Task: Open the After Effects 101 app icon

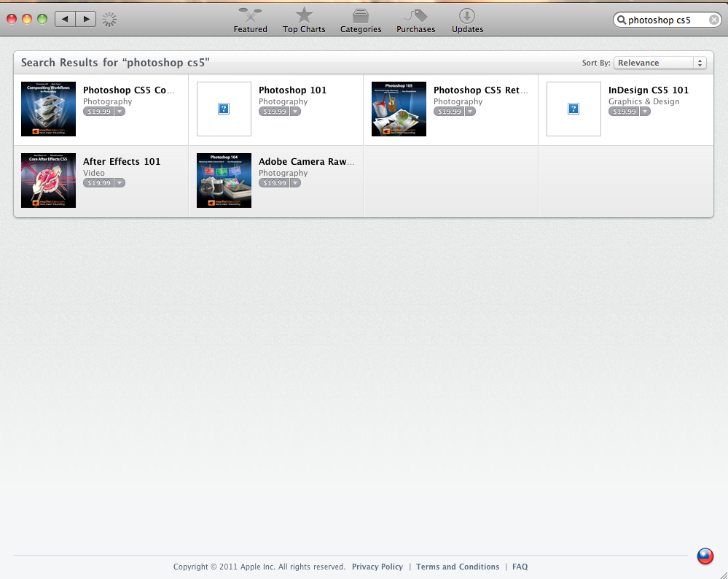Action: (x=48, y=180)
